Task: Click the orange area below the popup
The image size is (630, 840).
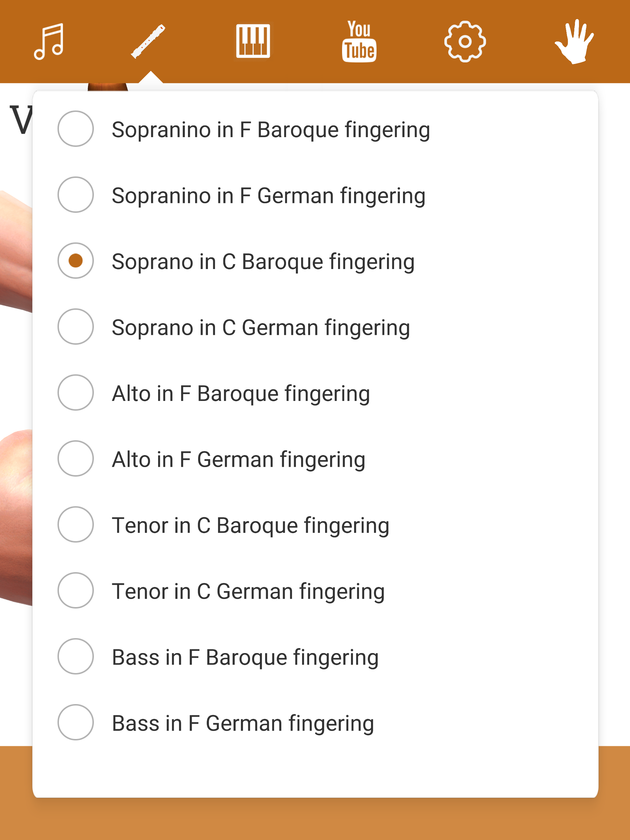Action: (315, 820)
